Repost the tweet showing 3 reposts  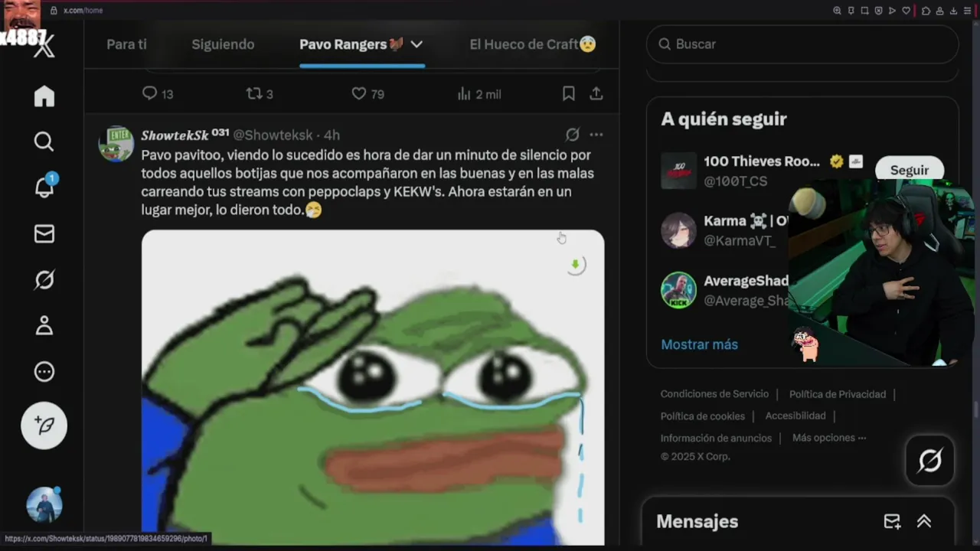[x=254, y=93]
